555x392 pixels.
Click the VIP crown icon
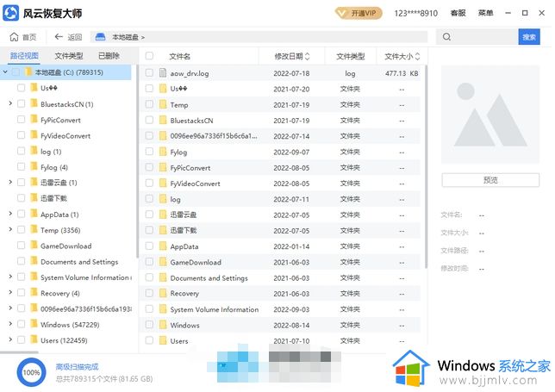(342, 14)
